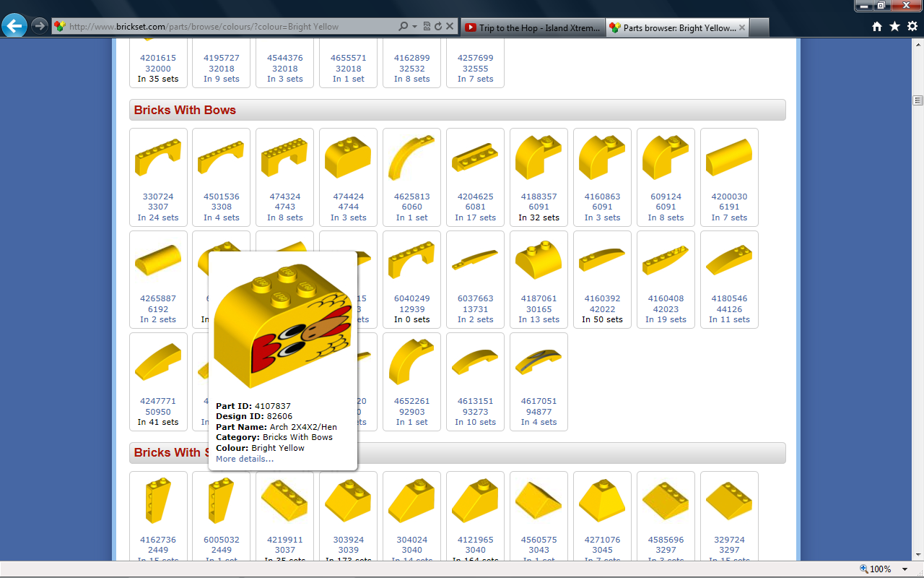Viewport: 924px width, 578px height.
Task: Click the browser Forward arrow button
Action: click(40, 26)
